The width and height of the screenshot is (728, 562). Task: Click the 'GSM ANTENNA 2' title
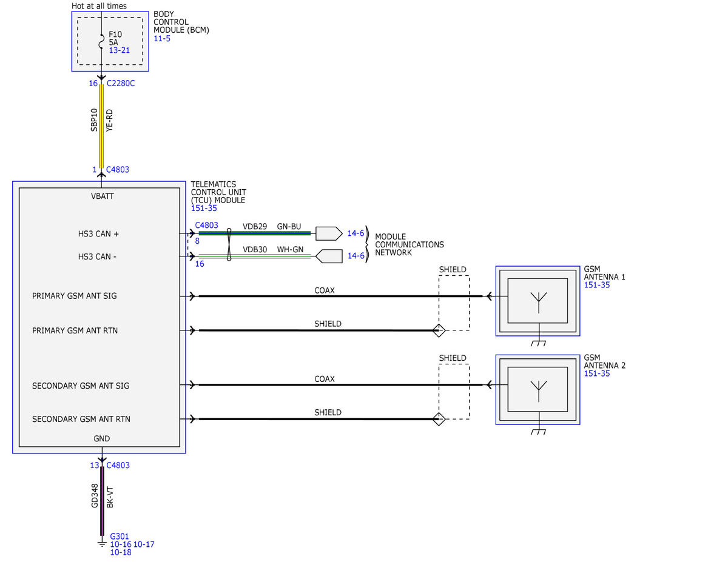605,362
